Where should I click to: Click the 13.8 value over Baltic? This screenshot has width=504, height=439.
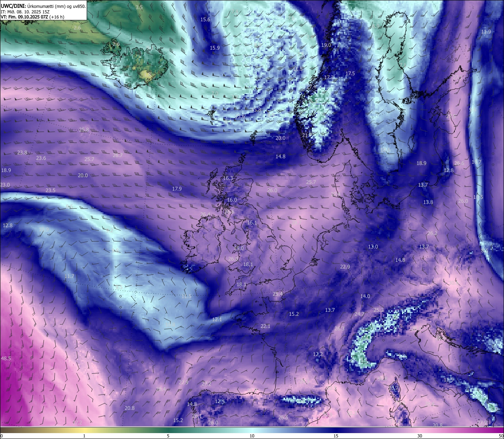pyautogui.click(x=428, y=202)
